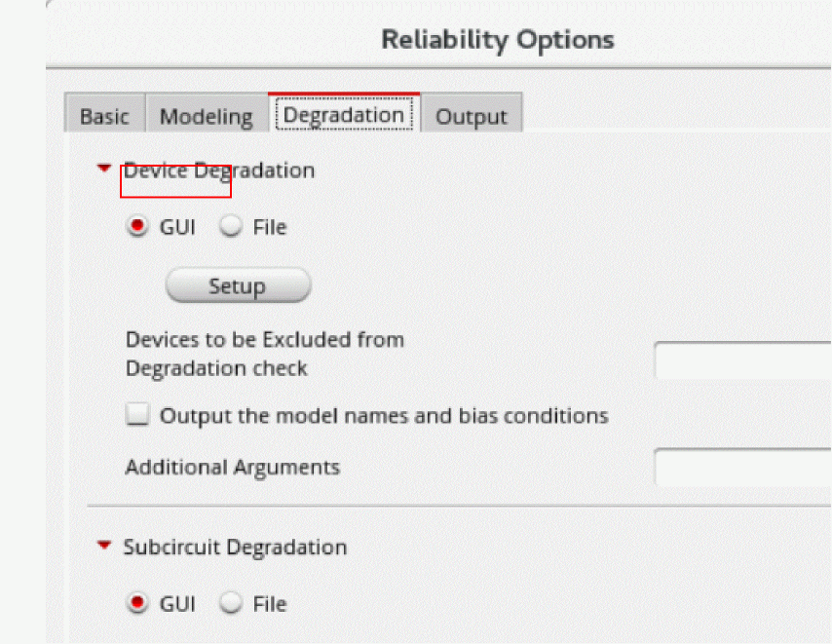Choose File radio under Device Degradation

(x=232, y=227)
